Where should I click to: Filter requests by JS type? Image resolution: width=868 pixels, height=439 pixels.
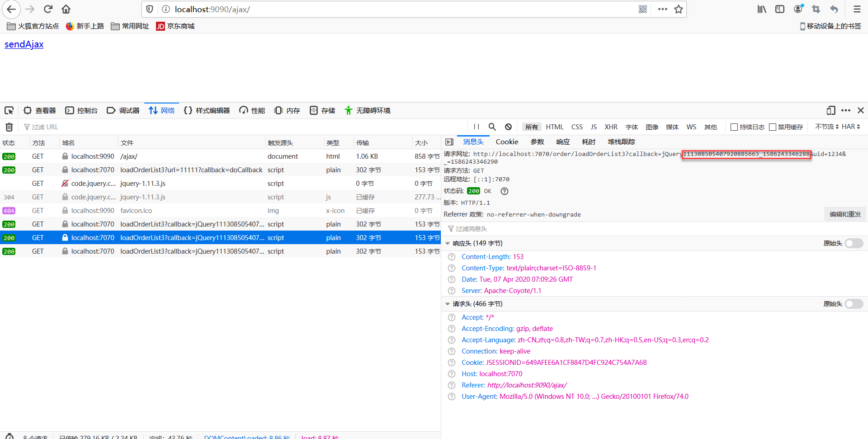tap(594, 127)
